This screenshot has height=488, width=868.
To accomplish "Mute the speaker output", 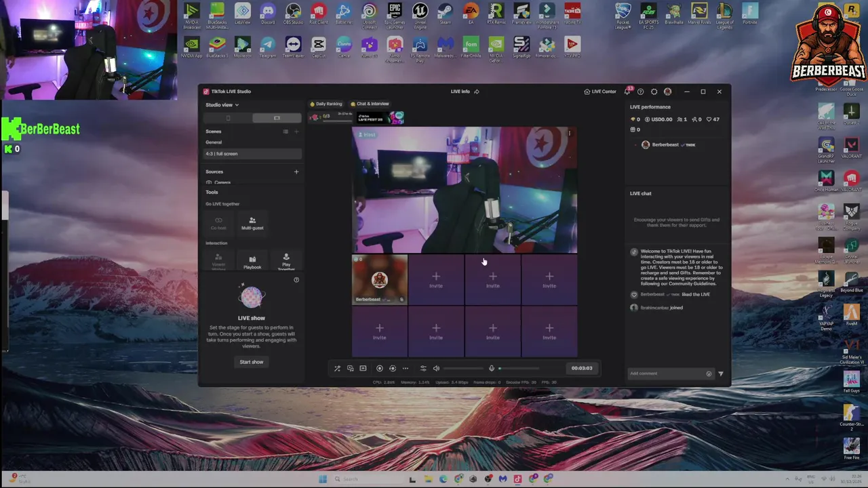I will (436, 369).
